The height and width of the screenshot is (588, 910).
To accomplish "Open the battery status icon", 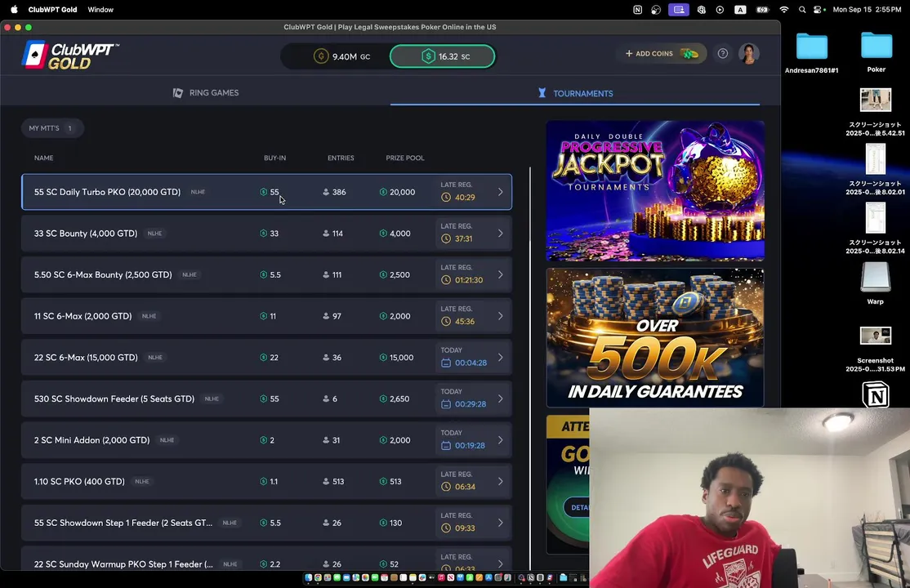I will 763,10.
